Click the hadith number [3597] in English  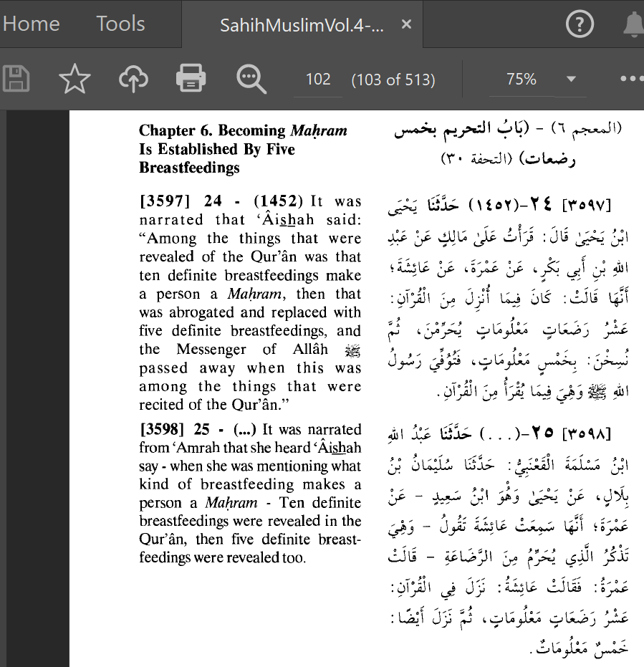click(165, 201)
